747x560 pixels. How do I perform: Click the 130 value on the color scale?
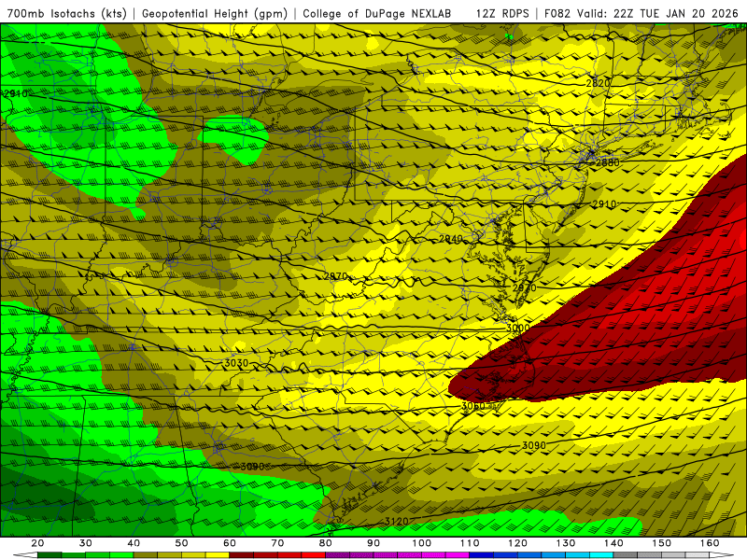[x=566, y=543]
